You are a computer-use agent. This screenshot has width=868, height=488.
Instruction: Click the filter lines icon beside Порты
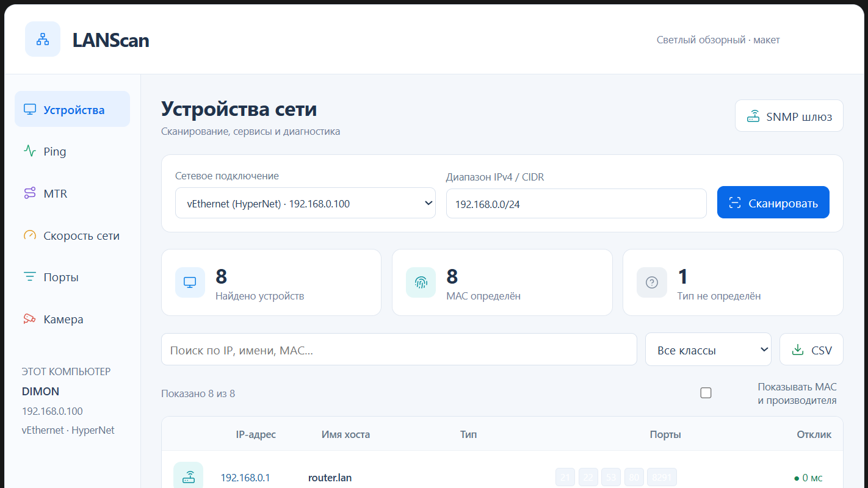click(x=30, y=277)
